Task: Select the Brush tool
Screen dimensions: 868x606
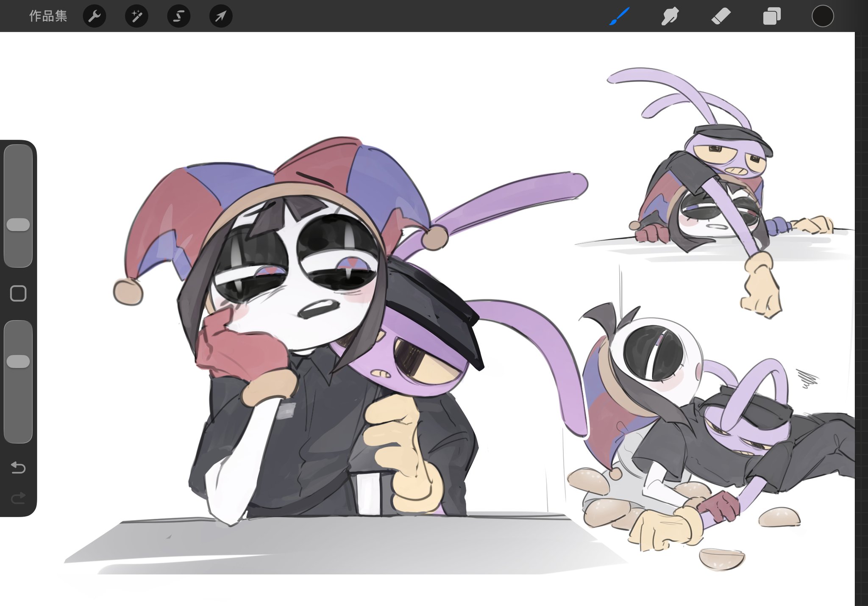Action: point(619,16)
